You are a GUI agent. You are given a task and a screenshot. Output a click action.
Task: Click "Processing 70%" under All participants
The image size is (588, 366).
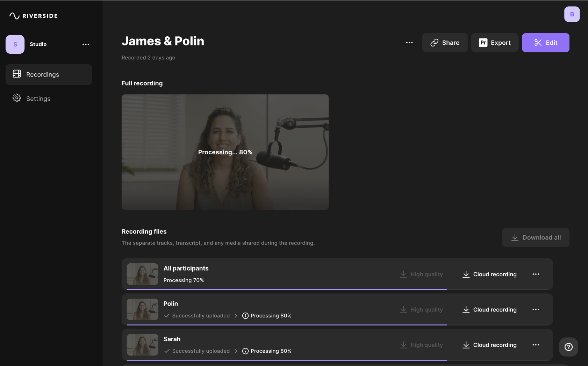click(x=184, y=280)
